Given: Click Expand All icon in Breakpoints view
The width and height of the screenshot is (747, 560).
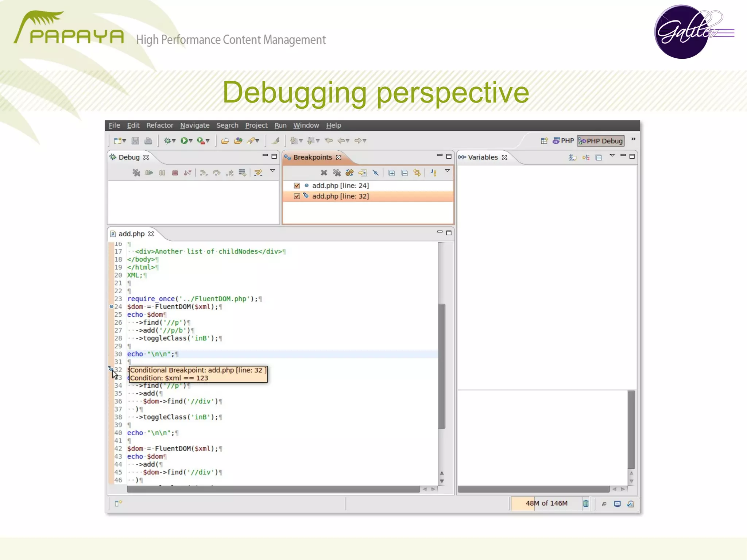Looking at the screenshot, I should point(391,173).
